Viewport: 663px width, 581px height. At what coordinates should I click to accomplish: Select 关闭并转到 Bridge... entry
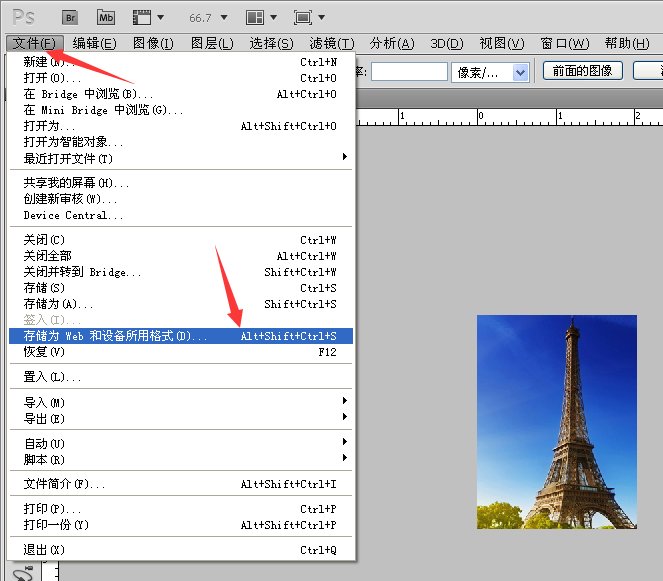pos(181,272)
